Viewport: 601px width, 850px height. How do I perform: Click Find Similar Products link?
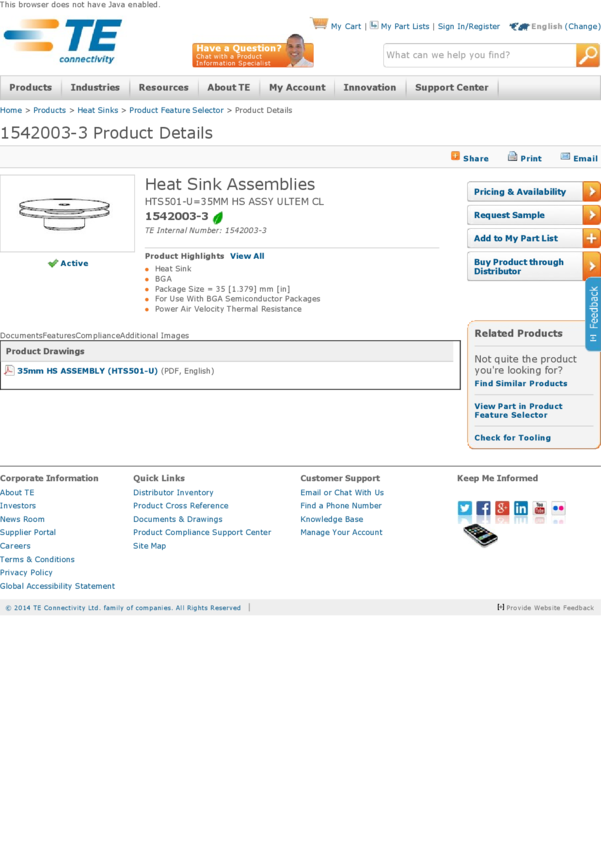[521, 383]
